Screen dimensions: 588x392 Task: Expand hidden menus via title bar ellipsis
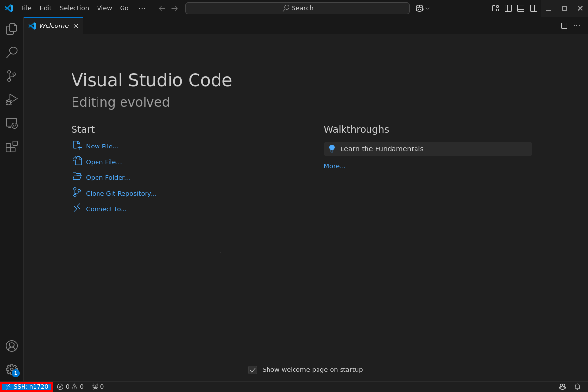142,8
